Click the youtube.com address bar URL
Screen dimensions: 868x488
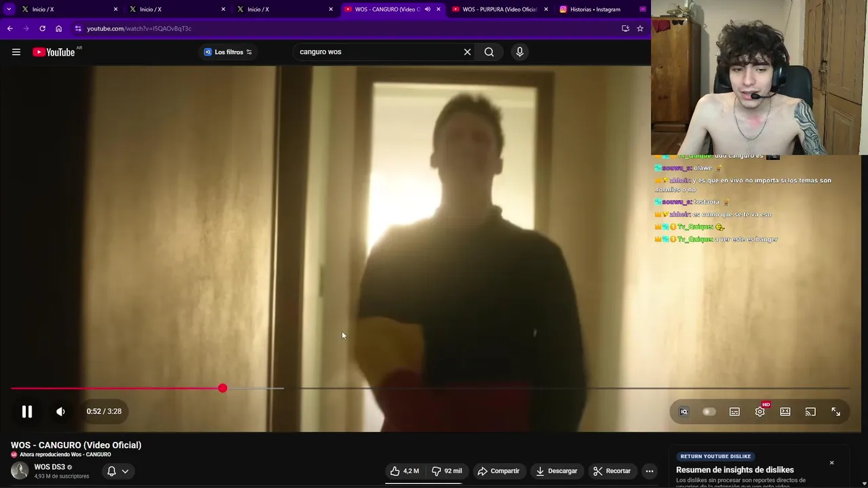coord(139,28)
